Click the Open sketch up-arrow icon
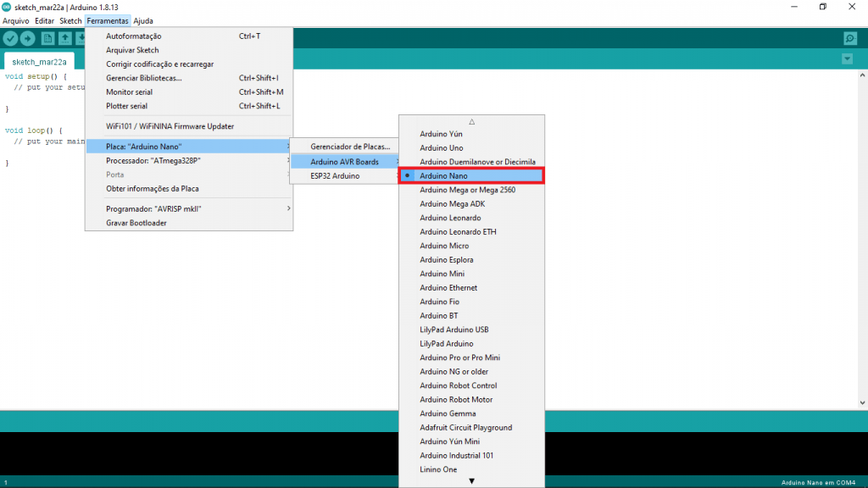 pyautogui.click(x=64, y=38)
